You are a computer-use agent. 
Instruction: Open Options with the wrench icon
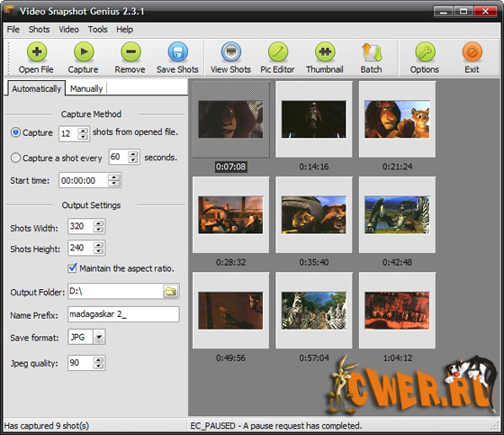[x=425, y=52]
